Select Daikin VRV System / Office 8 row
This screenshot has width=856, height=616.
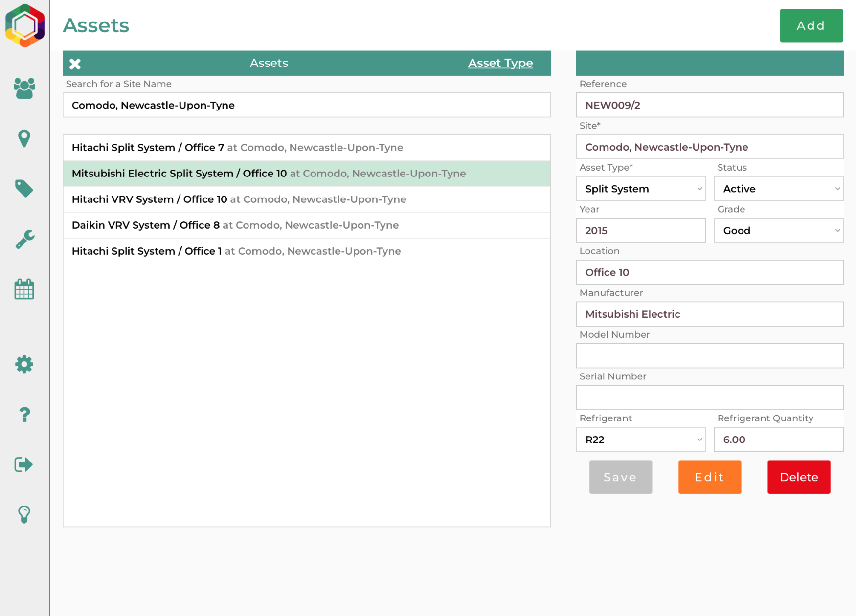pos(307,225)
